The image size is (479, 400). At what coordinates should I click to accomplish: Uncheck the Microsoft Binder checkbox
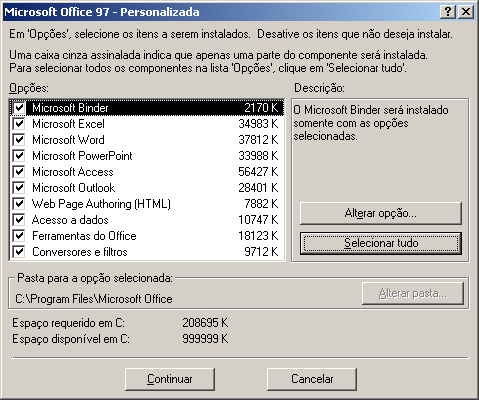pyautogui.click(x=19, y=108)
